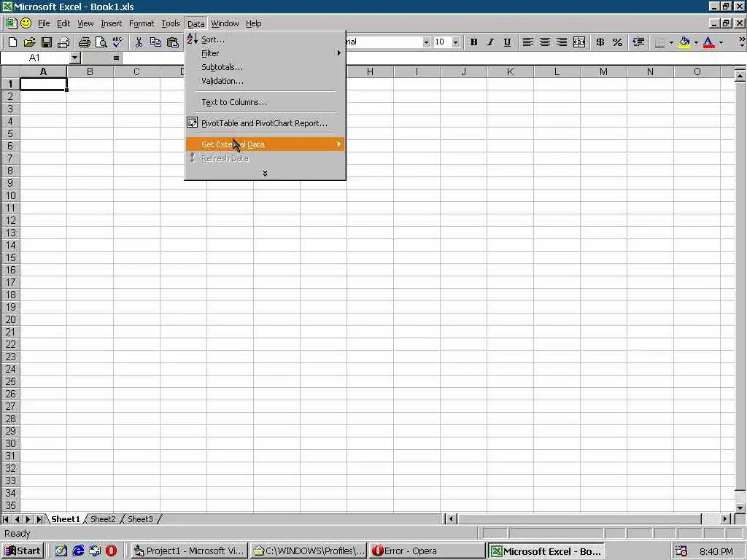Choose Sort... from the Data menu

click(265, 39)
